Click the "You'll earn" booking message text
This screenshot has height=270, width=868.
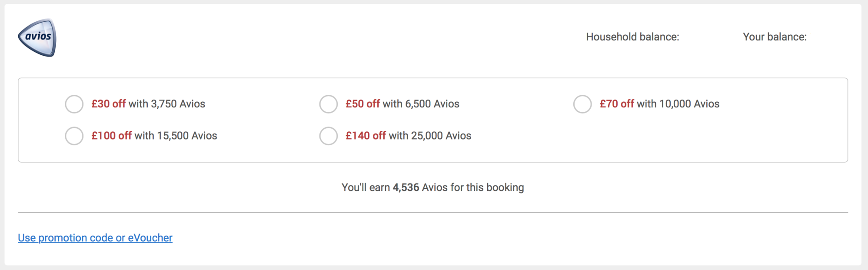[432, 187]
